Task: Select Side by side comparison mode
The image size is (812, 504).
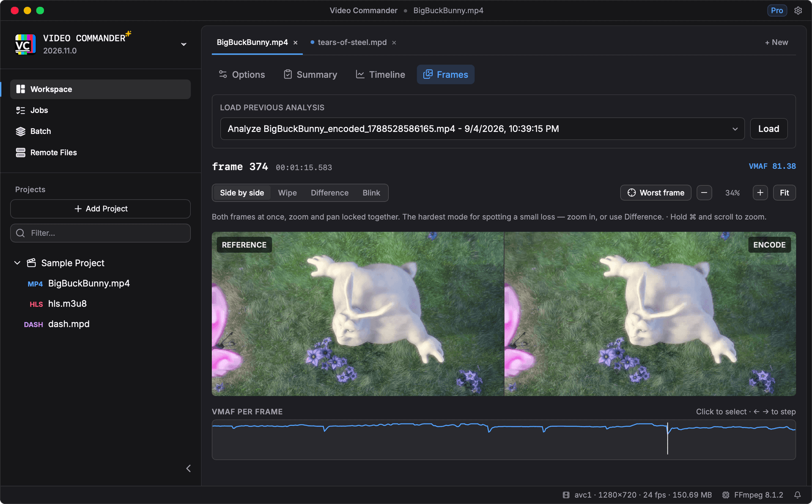Action: [242, 193]
